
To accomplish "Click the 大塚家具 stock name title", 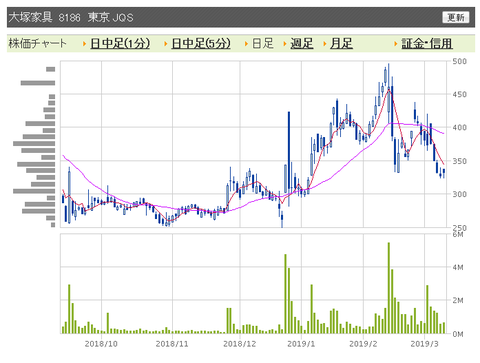I will click(x=30, y=17).
